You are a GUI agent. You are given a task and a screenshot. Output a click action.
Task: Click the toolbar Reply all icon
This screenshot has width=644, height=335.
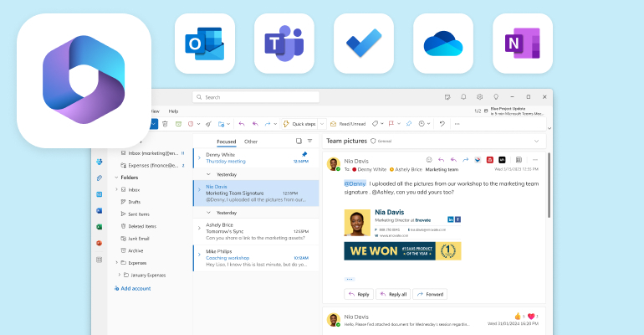pyautogui.click(x=255, y=124)
